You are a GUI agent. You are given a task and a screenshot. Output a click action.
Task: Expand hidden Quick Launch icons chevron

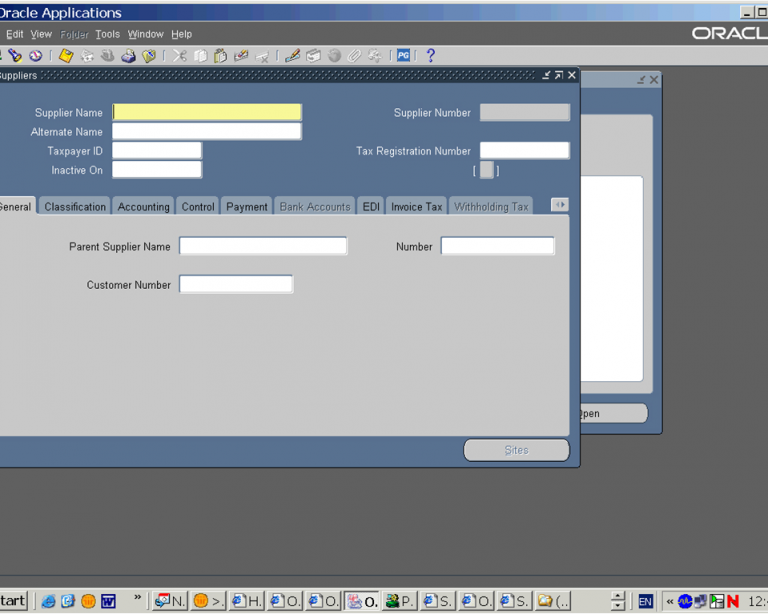(137, 599)
